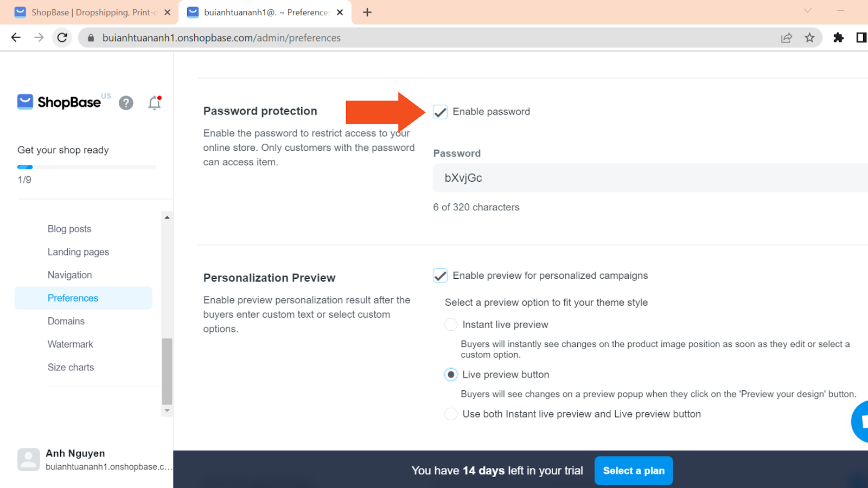
Task: Click the Password input field
Action: pyautogui.click(x=650, y=178)
